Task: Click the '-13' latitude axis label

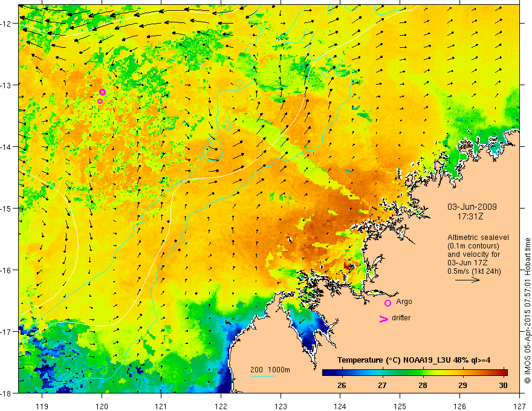Action: (7, 85)
